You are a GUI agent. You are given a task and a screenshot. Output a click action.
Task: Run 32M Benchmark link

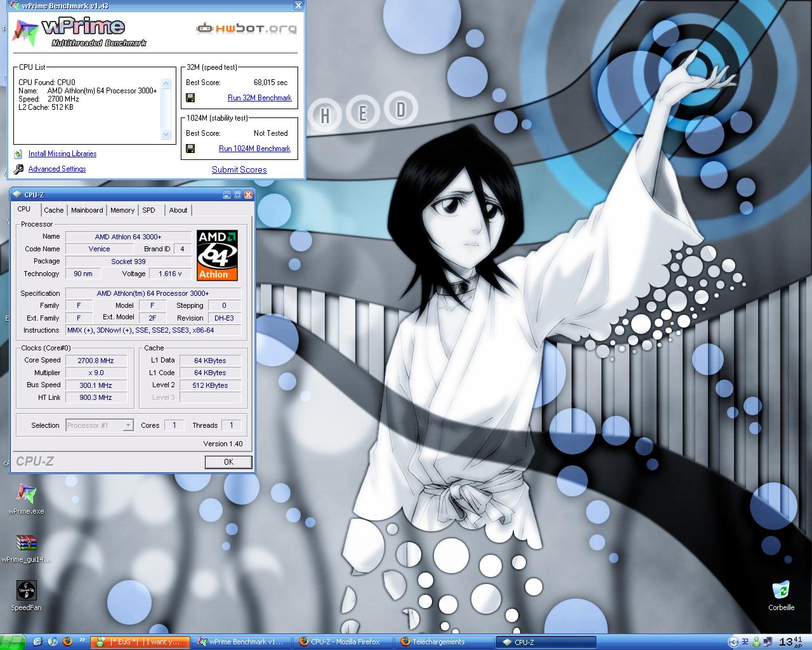259,98
